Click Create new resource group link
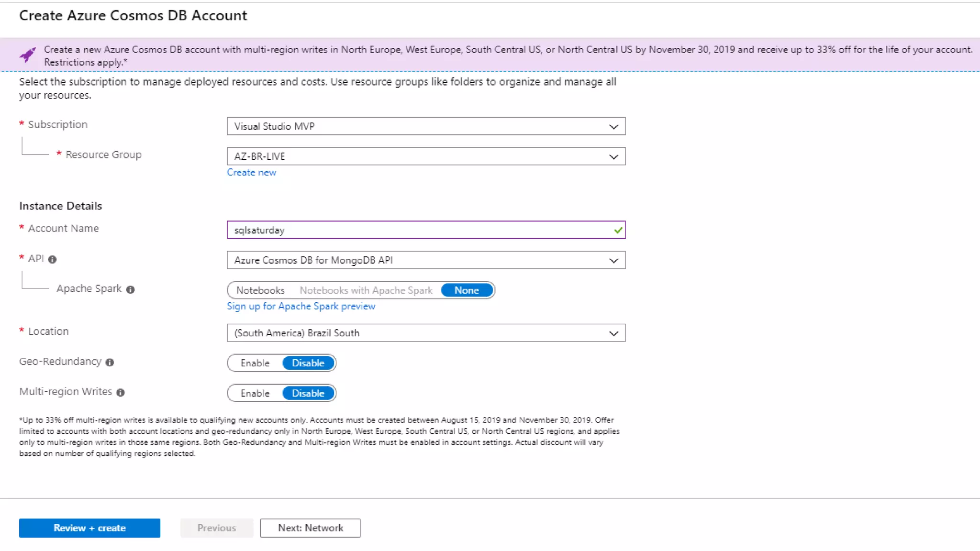Screen dimensions: 980x551 click(251, 172)
